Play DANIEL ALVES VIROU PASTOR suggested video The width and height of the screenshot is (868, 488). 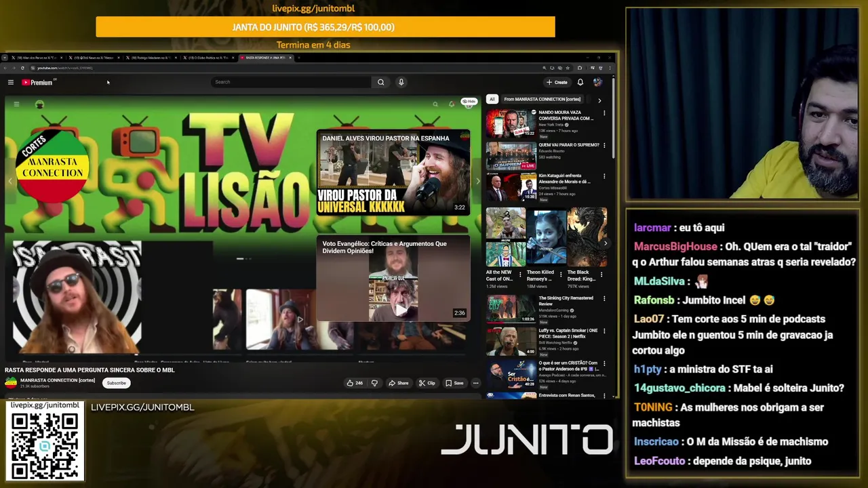pyautogui.click(x=393, y=173)
